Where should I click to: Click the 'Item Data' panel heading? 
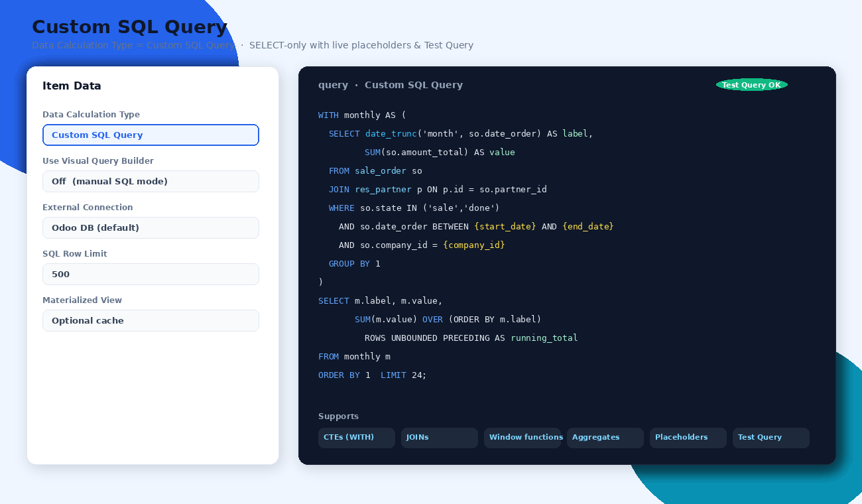point(72,86)
